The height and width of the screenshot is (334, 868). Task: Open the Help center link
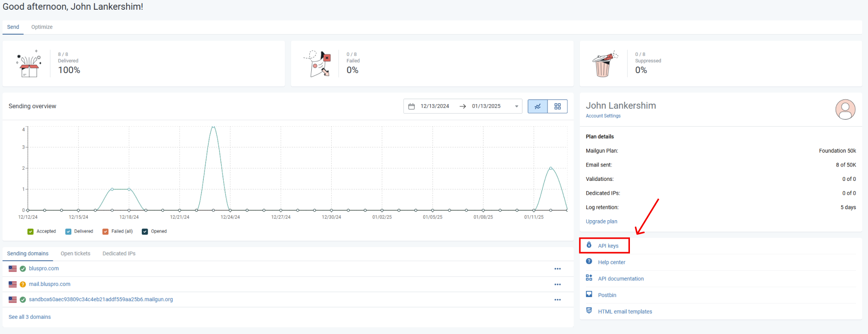point(611,262)
